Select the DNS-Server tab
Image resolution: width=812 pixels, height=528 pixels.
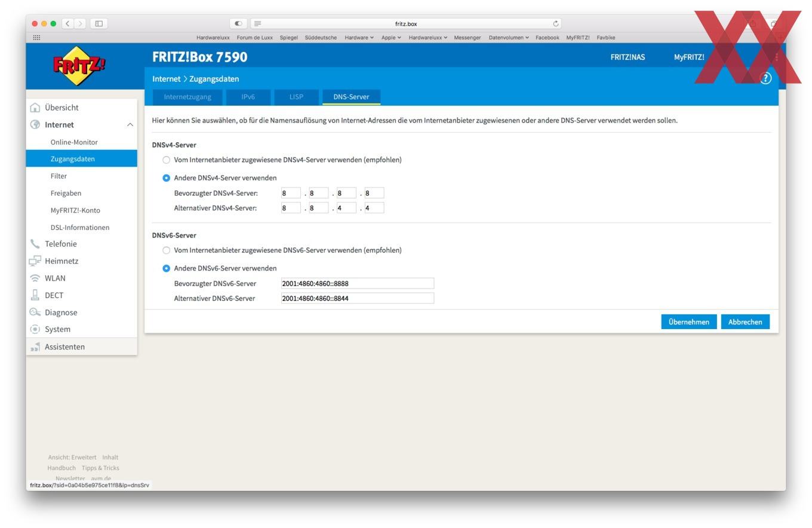(351, 97)
